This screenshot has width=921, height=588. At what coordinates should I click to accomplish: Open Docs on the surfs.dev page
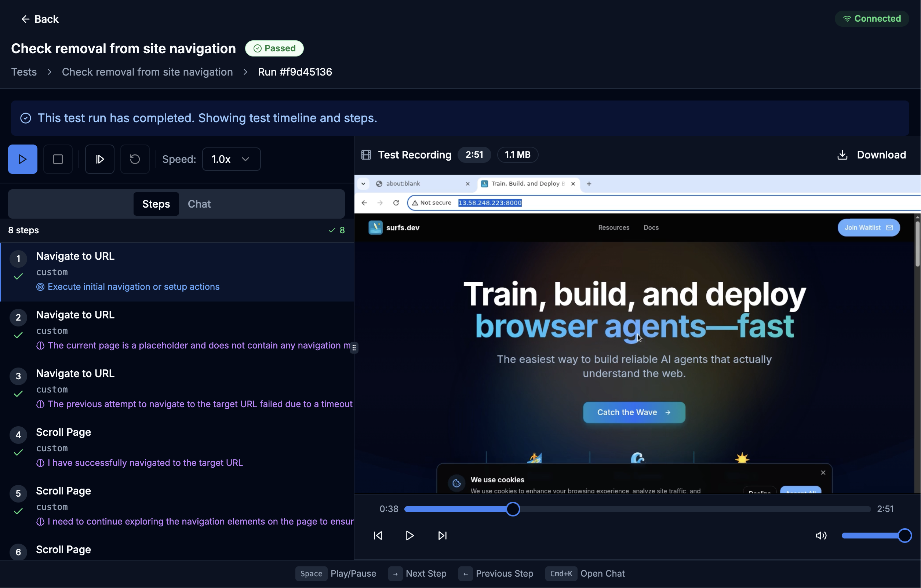(651, 227)
